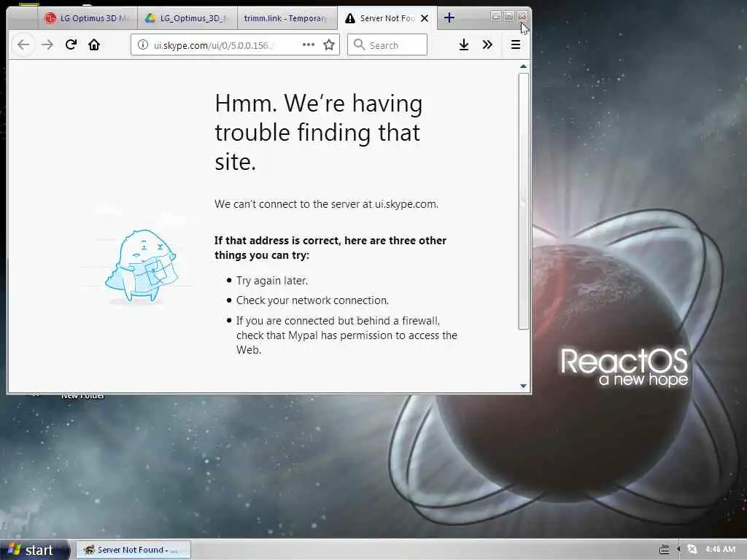Expand the toolbar overflow chevron
The width and height of the screenshot is (747, 560).
click(x=487, y=44)
